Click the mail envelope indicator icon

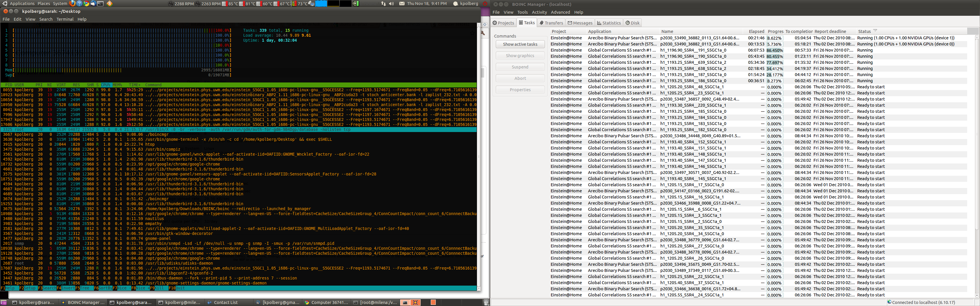[402, 3]
